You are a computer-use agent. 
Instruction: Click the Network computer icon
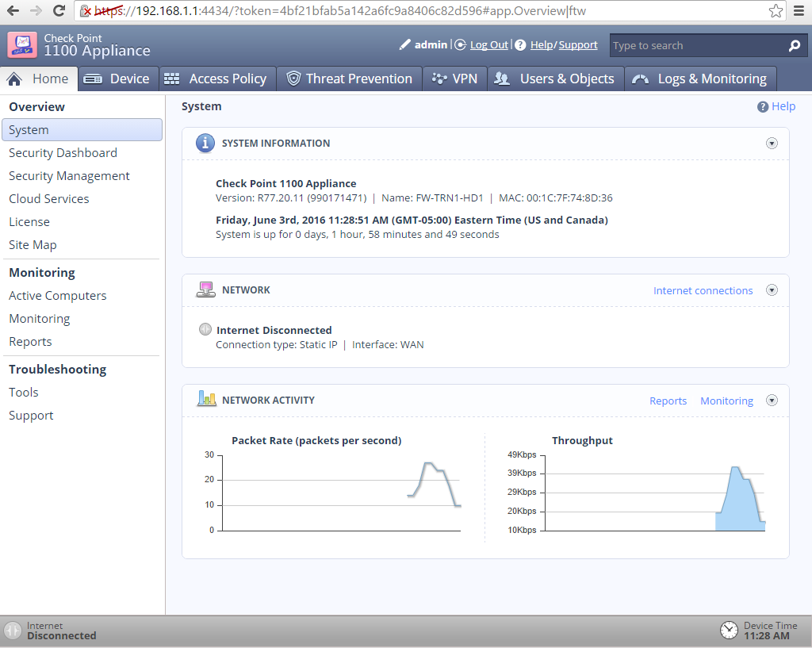205,289
